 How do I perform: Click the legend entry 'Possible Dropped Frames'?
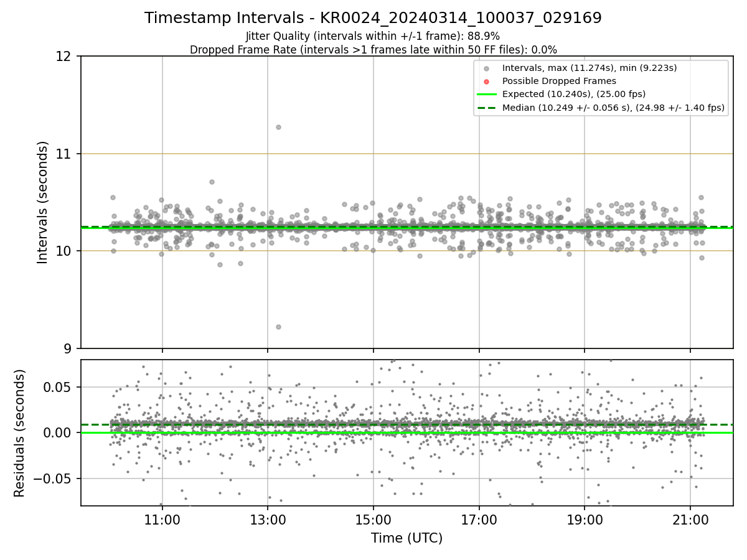point(559,81)
